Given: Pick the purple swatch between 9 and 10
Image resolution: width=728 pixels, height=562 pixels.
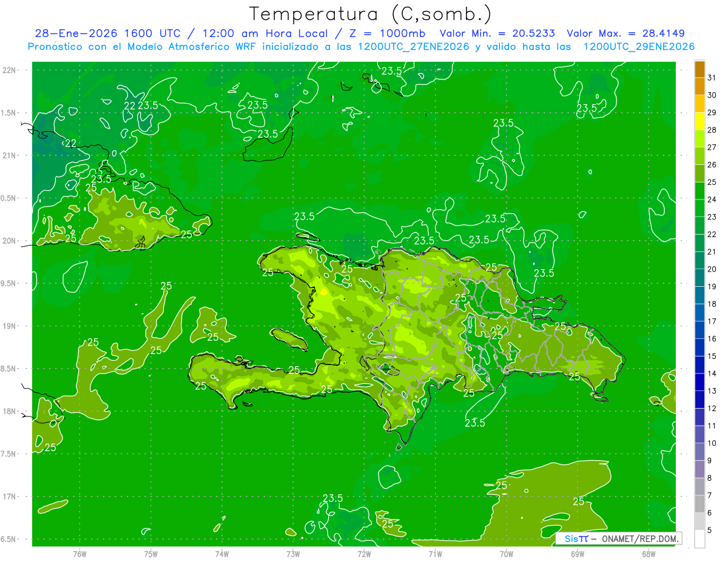Looking at the screenshot, I should (x=699, y=452).
